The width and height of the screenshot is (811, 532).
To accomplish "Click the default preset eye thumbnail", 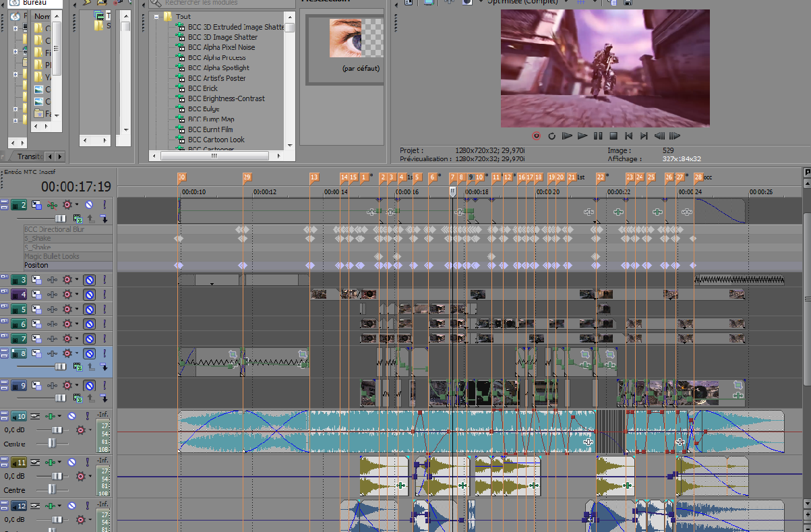I will [x=356, y=38].
